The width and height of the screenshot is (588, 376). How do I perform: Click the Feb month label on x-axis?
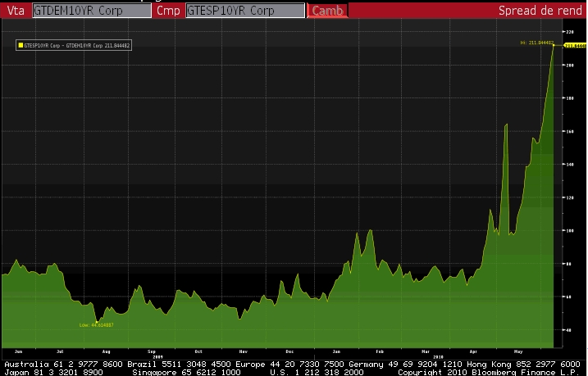click(x=380, y=351)
